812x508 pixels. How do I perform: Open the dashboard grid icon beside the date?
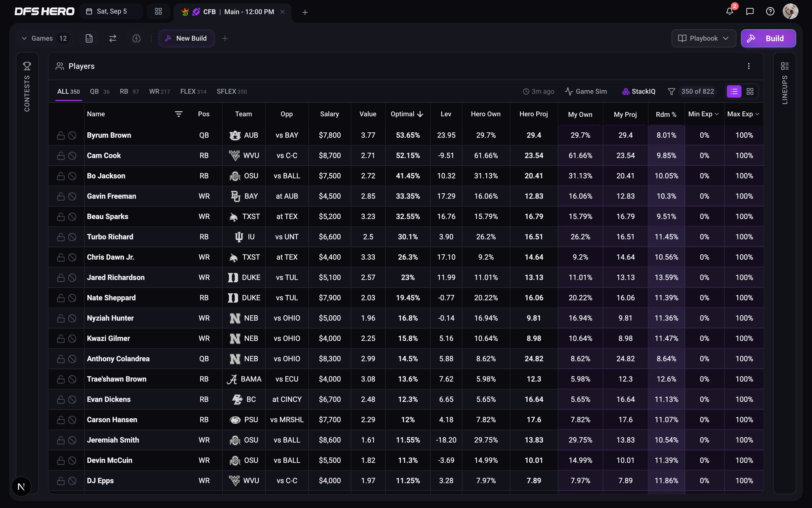pos(158,11)
